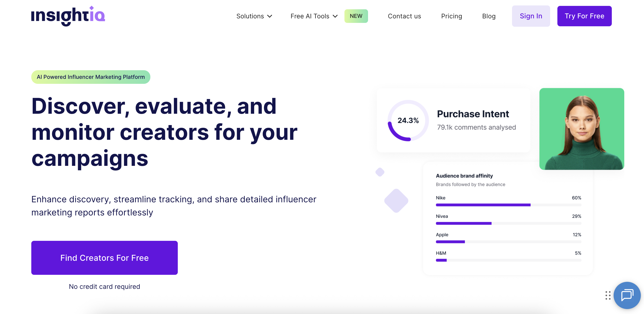Click the Purchase Intent circular gauge

(408, 121)
